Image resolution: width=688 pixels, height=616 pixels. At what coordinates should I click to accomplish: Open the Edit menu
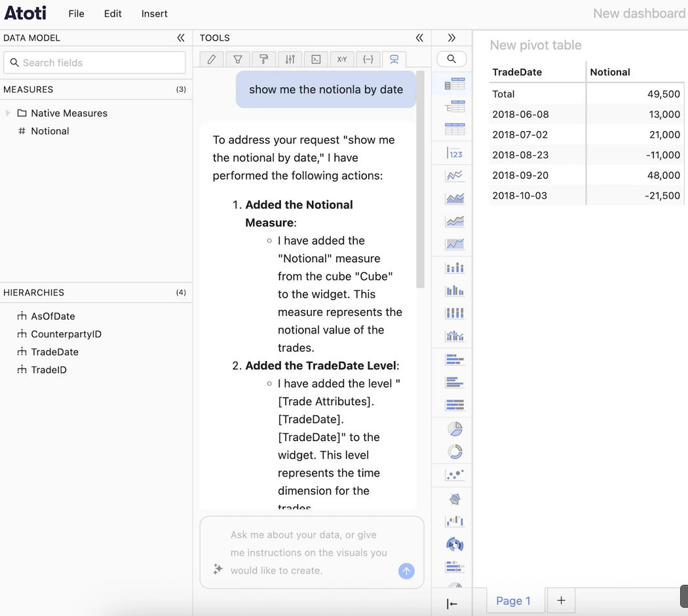point(113,14)
